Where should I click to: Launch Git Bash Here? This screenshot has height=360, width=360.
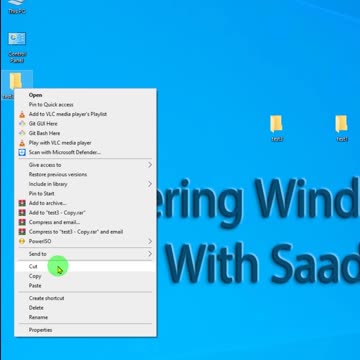click(85, 133)
